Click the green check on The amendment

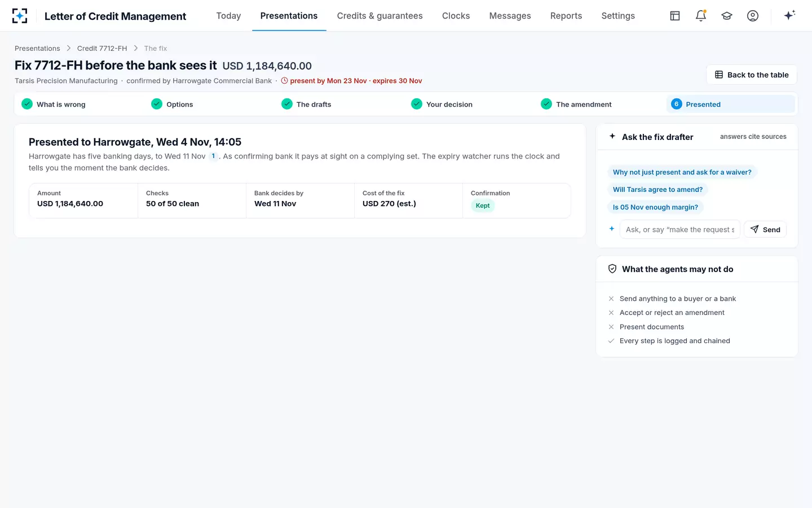pyautogui.click(x=546, y=104)
